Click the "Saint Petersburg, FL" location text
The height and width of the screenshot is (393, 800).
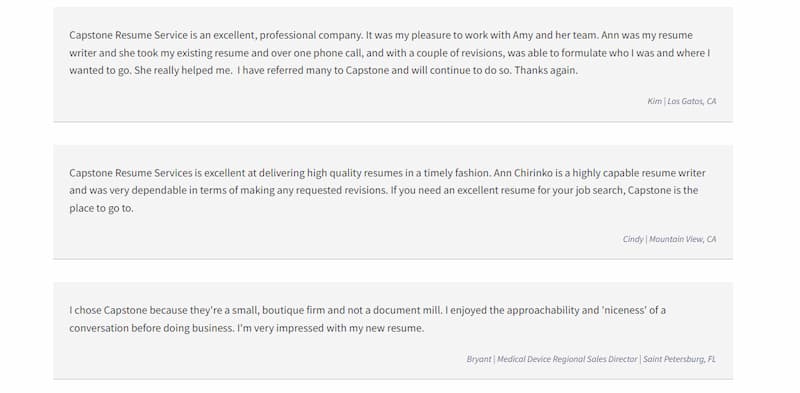(x=679, y=359)
